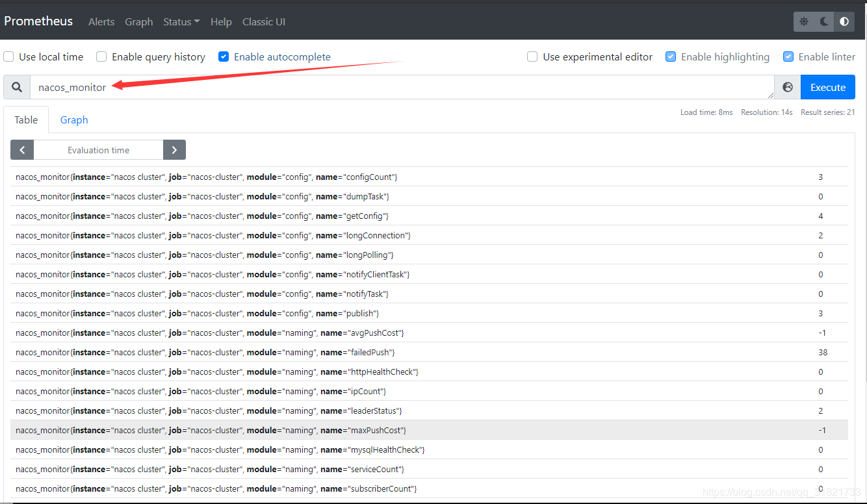Disable the Enable autocomplete checkbox
The height and width of the screenshot is (504, 867).
(x=224, y=57)
